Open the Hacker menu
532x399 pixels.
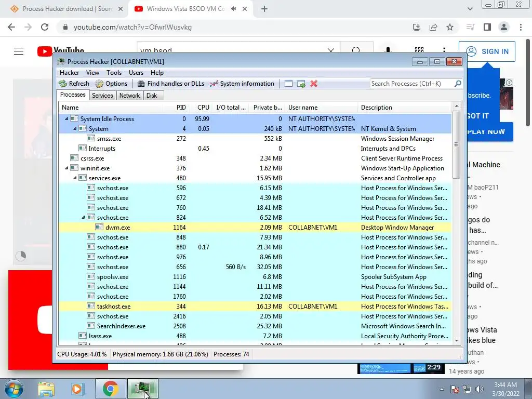[69, 73]
